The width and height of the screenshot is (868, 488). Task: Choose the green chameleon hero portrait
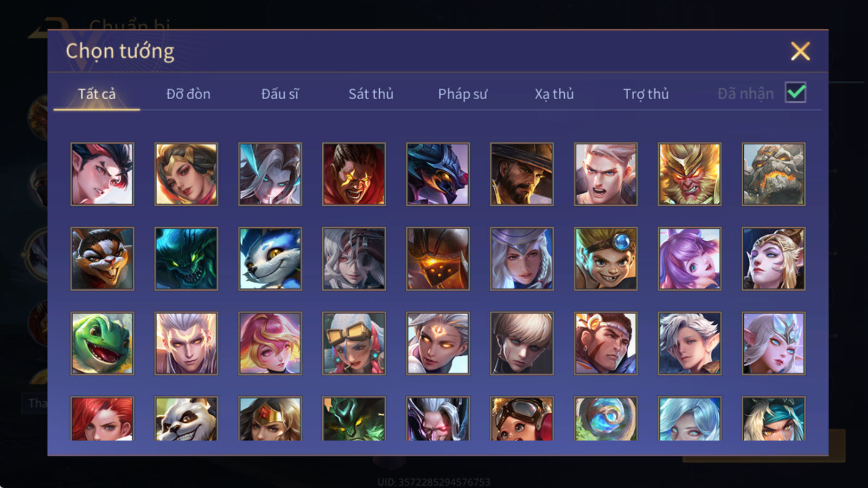102,343
